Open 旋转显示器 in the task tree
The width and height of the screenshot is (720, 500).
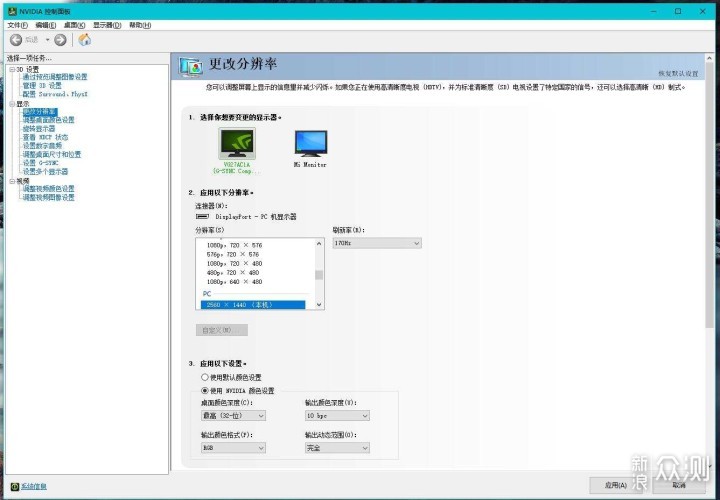(x=39, y=129)
